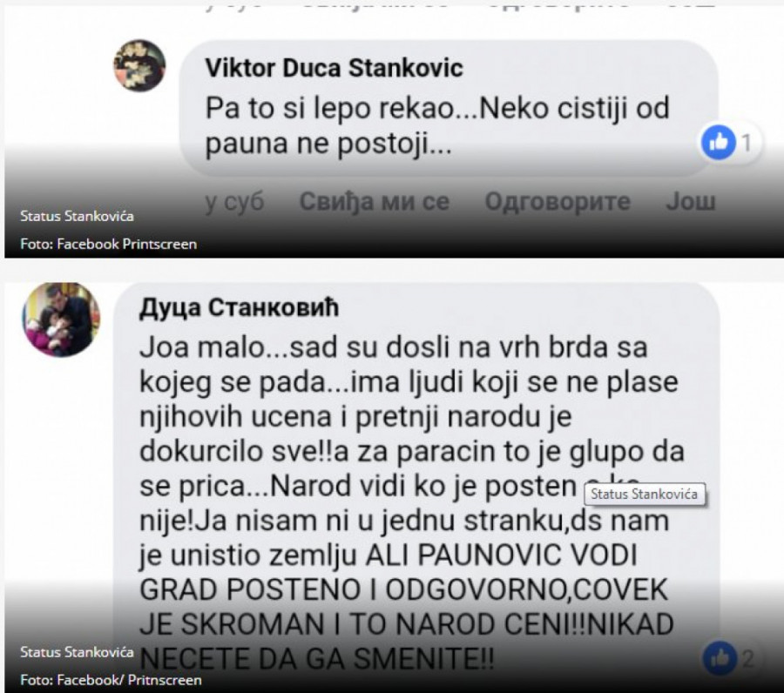
Task: Click the blue thumbs-up icon on Viktor's comment
Action: [719, 143]
